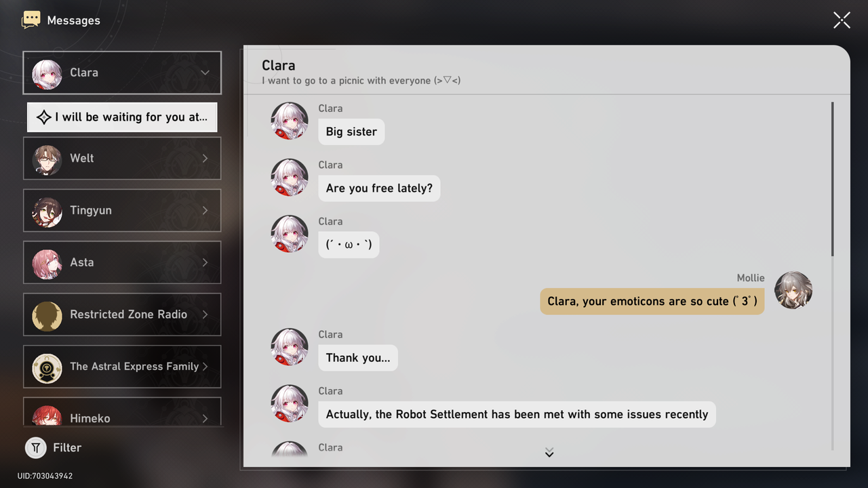The height and width of the screenshot is (488, 868).
Task: Click the star mission icon in the waiting message
Action: (43, 117)
